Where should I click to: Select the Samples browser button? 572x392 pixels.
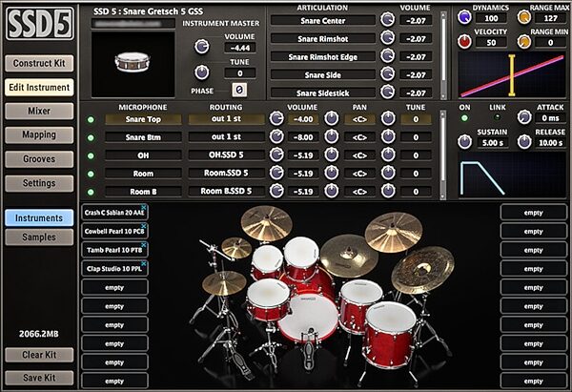tap(39, 237)
